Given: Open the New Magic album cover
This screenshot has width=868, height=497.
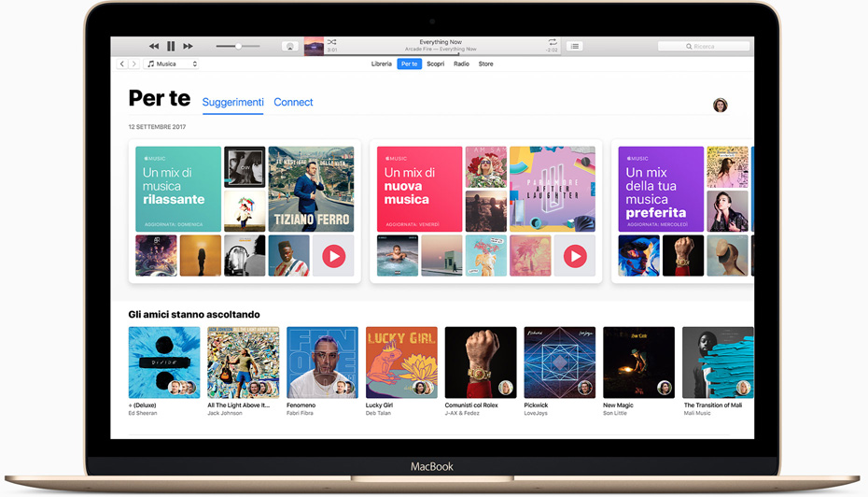Looking at the screenshot, I should point(638,362).
